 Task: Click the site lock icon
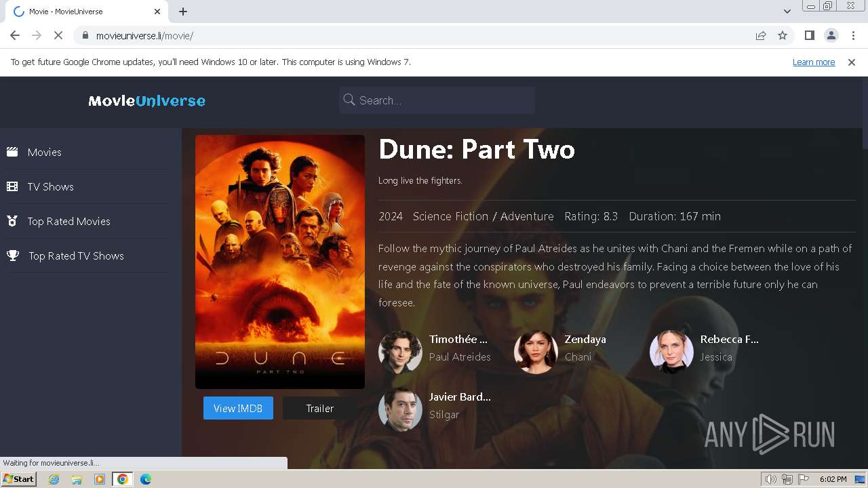(x=85, y=36)
